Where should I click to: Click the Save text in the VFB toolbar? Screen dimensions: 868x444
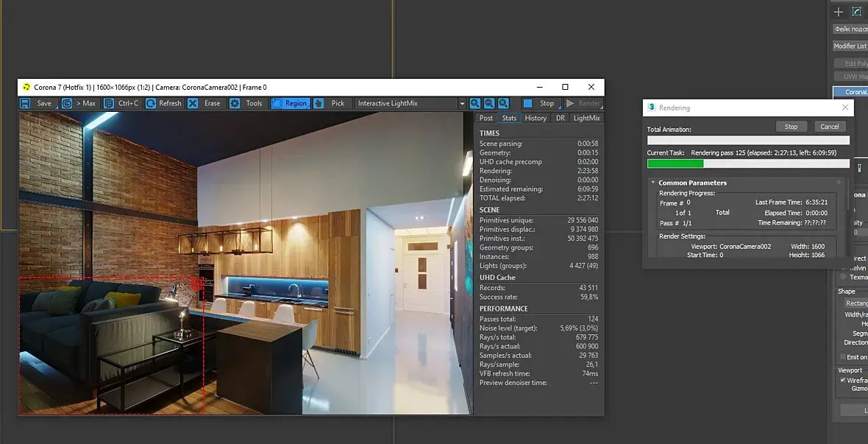[x=44, y=103]
